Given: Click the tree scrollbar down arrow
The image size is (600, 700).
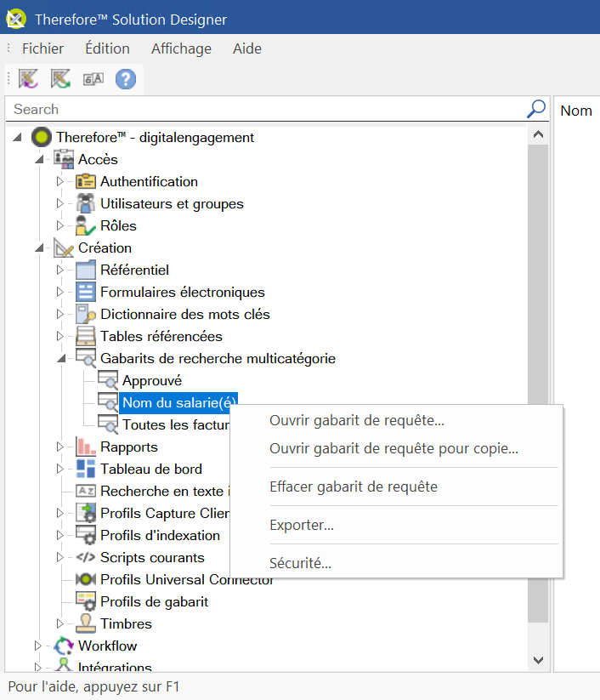Looking at the screenshot, I should [x=538, y=660].
